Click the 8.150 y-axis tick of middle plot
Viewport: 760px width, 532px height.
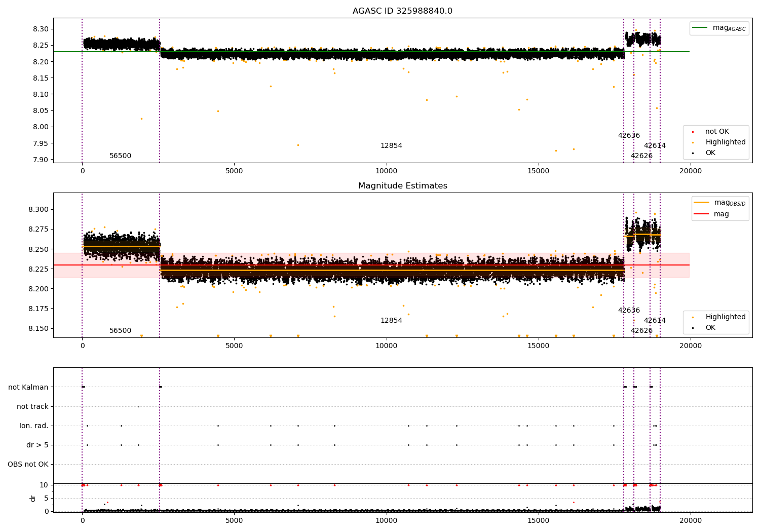pos(39,328)
